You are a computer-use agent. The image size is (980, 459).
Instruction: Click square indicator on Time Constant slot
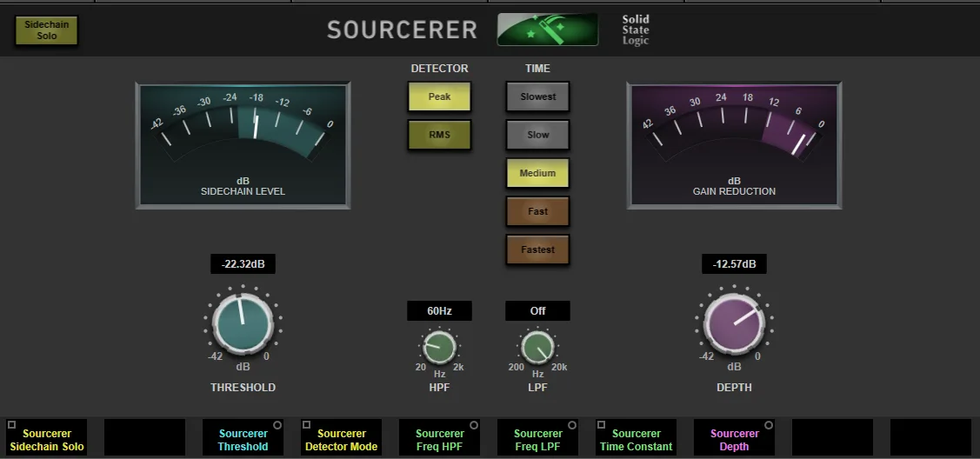tap(601, 424)
